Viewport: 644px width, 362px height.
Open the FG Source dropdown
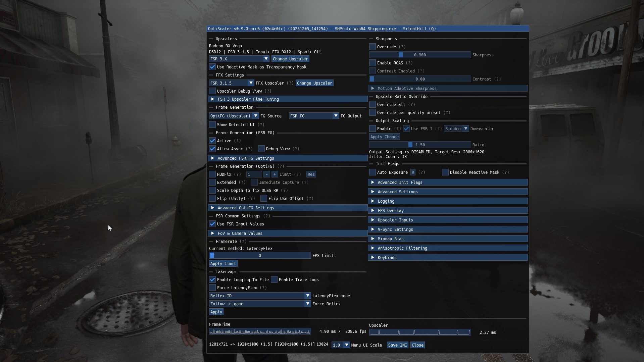click(234, 116)
